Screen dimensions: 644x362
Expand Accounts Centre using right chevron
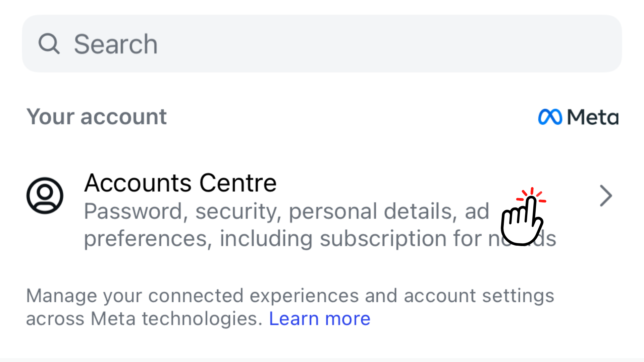[606, 196]
